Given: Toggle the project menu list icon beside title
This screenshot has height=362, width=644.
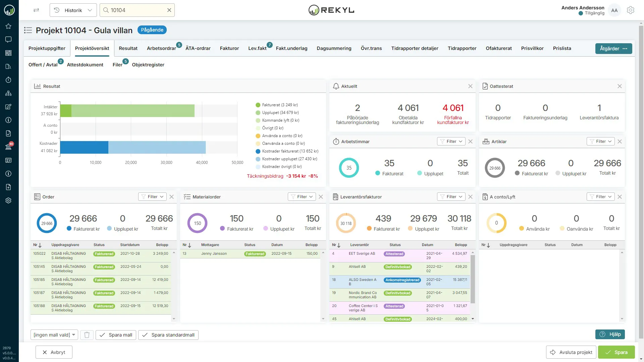Looking at the screenshot, I should tap(28, 30).
